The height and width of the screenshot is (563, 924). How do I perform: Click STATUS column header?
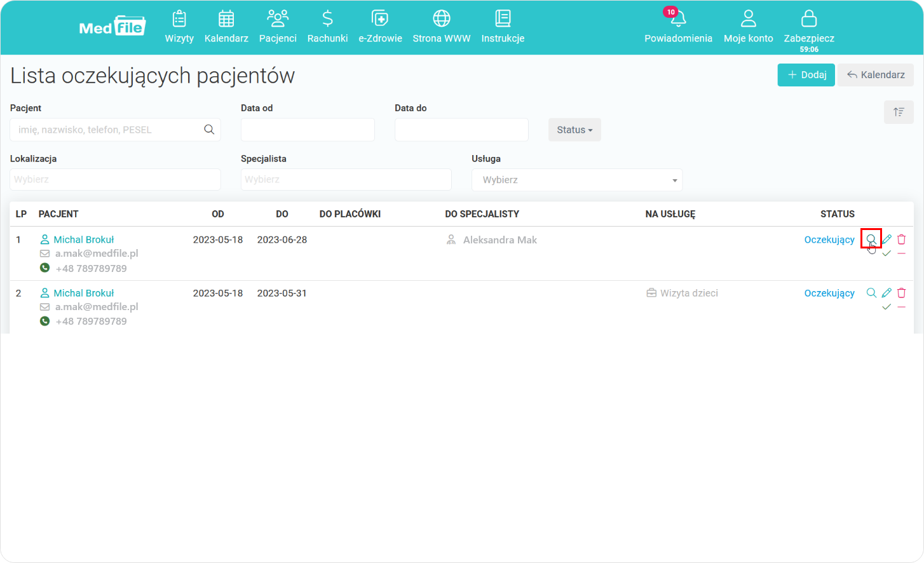pos(838,214)
